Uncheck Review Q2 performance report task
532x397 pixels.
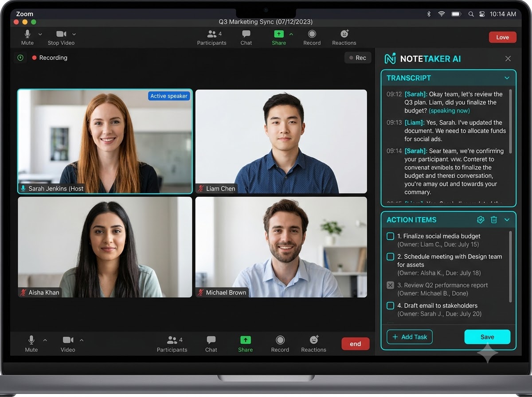(x=390, y=285)
